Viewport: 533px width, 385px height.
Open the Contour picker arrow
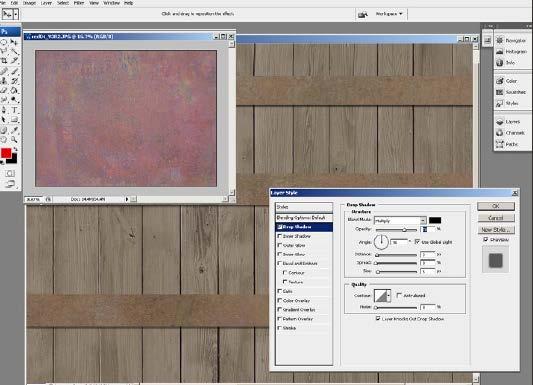pos(389,295)
